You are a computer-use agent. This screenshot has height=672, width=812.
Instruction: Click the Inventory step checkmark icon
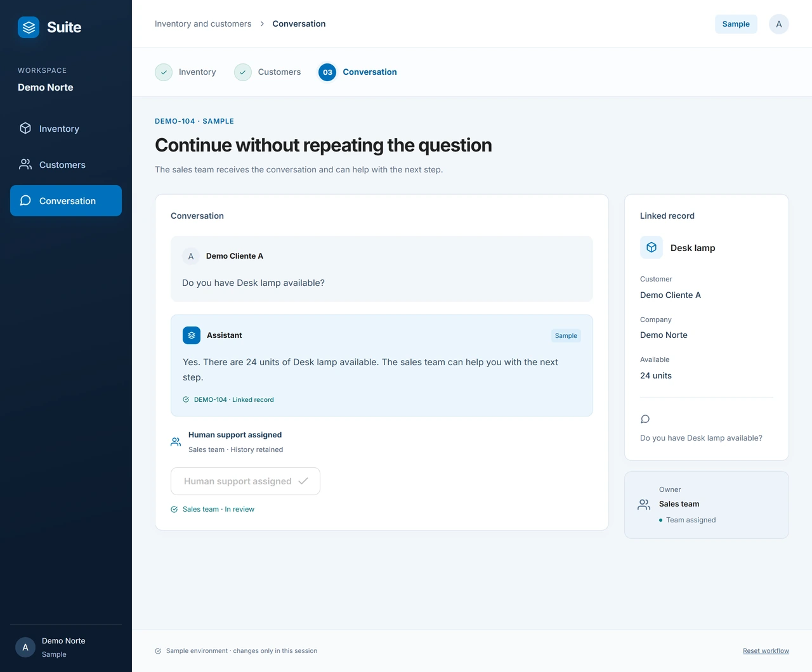tap(164, 72)
